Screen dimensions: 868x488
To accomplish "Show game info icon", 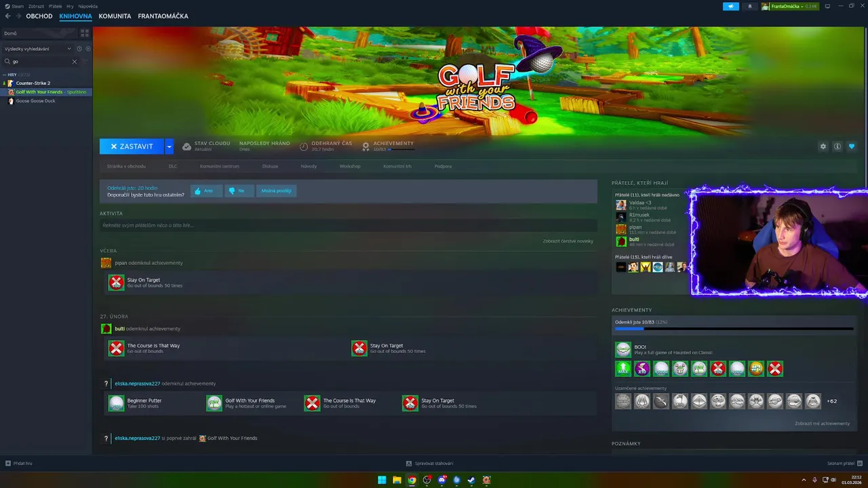I will (x=837, y=146).
